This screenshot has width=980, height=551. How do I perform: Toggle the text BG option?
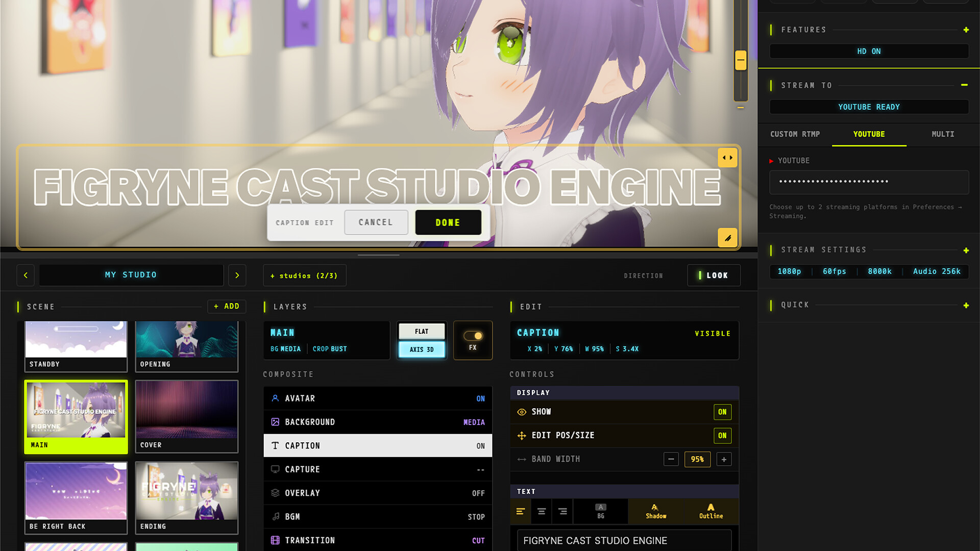point(601,511)
